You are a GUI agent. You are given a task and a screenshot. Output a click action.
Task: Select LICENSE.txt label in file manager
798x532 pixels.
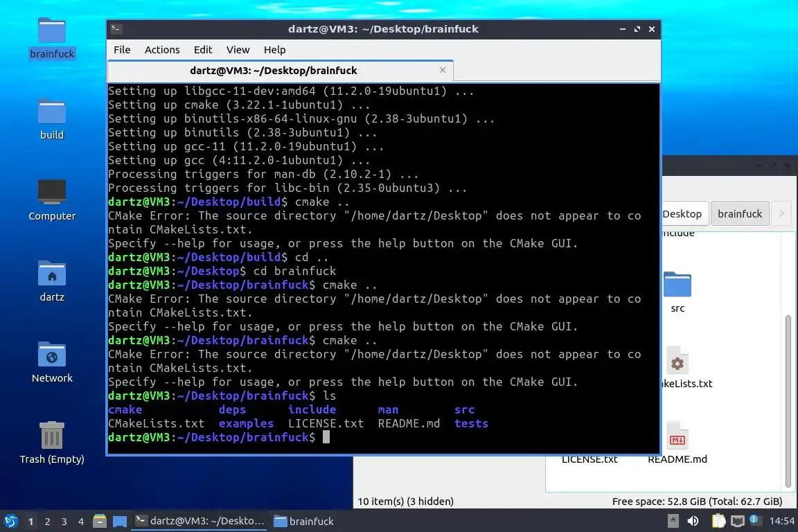tap(589, 459)
